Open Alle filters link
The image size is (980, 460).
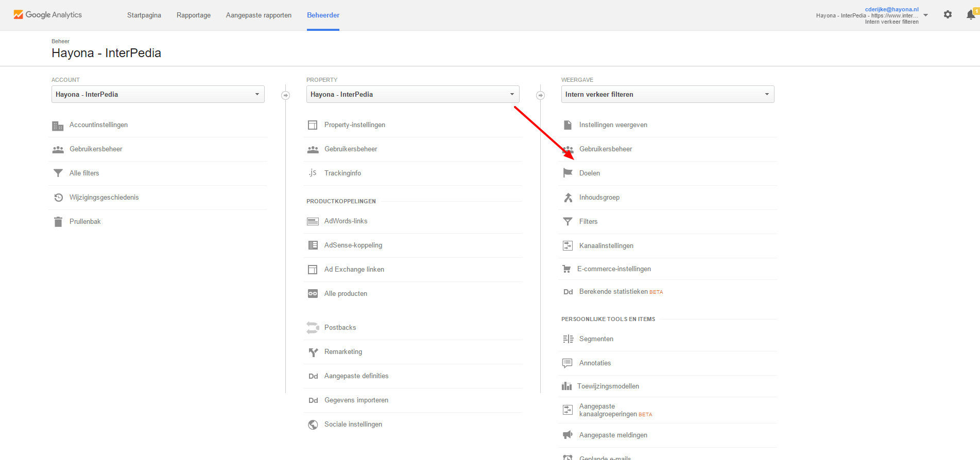coord(84,173)
